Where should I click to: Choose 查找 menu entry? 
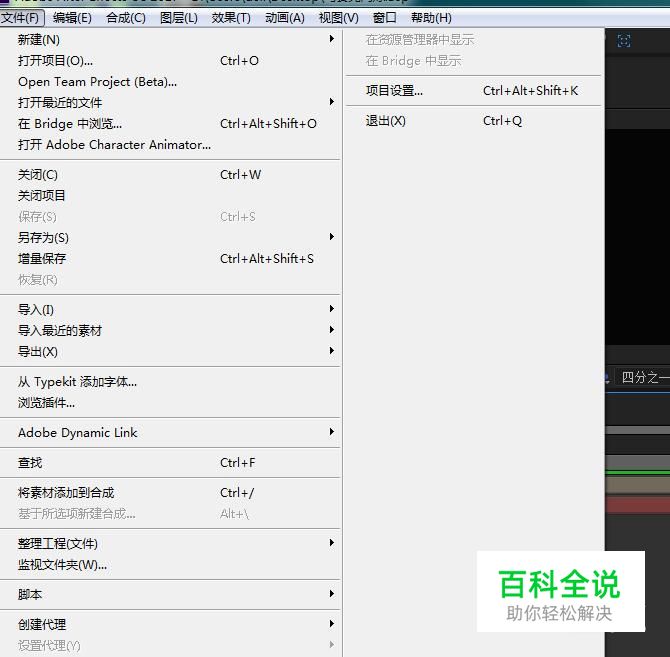(x=170, y=463)
